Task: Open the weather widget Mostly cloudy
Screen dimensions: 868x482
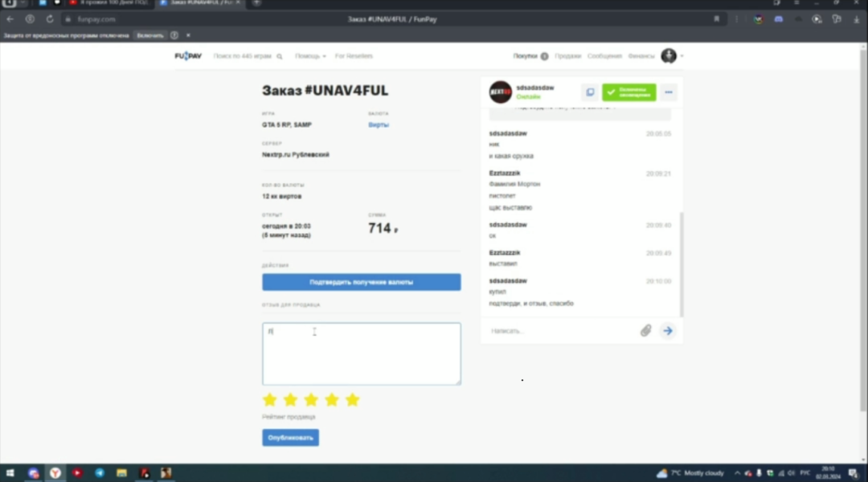Action: pyautogui.click(x=690, y=473)
